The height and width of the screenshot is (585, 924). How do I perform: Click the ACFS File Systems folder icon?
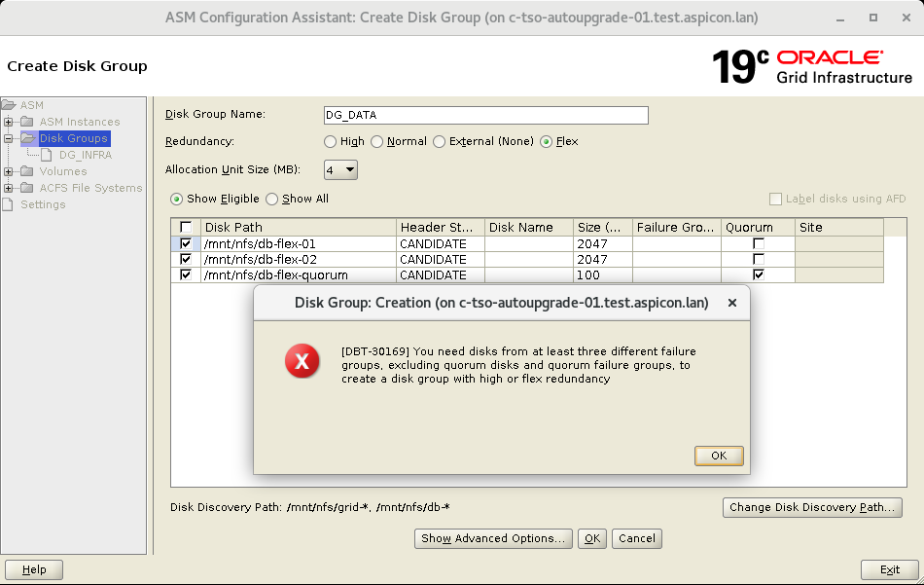pos(27,188)
